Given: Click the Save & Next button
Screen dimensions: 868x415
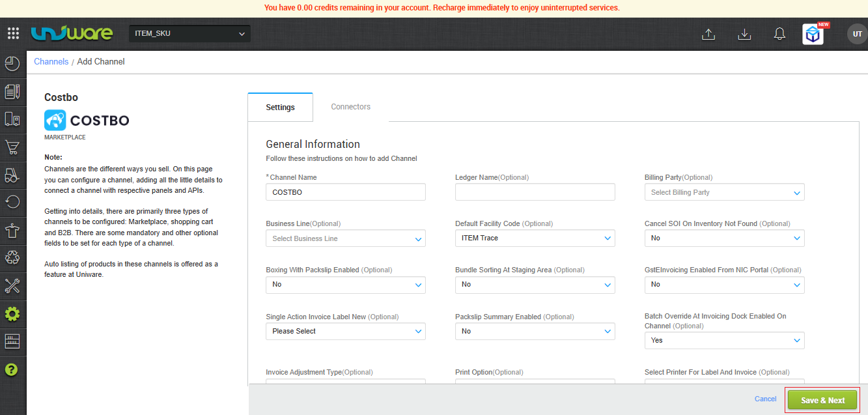Looking at the screenshot, I should pos(822,400).
